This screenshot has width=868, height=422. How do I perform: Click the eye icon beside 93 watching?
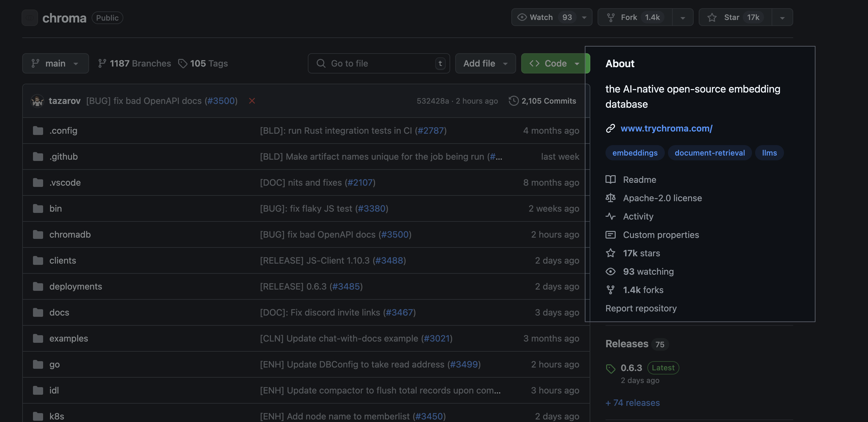pos(610,272)
